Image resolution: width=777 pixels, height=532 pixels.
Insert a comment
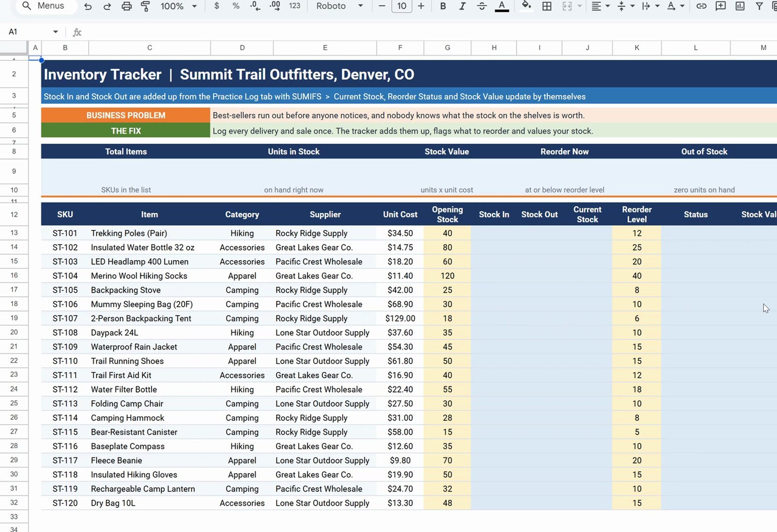[721, 6]
